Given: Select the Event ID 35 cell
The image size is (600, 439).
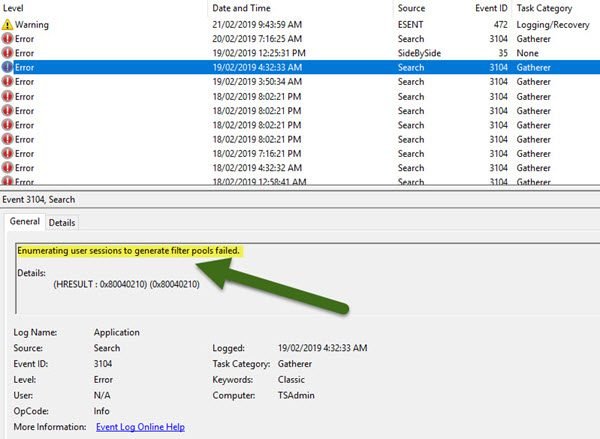Looking at the screenshot, I should 503,53.
